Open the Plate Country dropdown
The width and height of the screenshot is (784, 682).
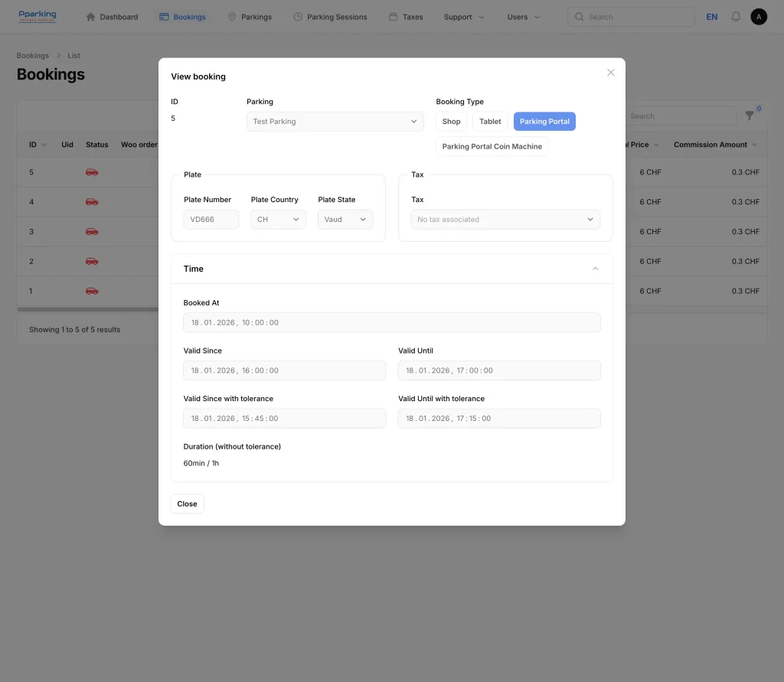[278, 220]
